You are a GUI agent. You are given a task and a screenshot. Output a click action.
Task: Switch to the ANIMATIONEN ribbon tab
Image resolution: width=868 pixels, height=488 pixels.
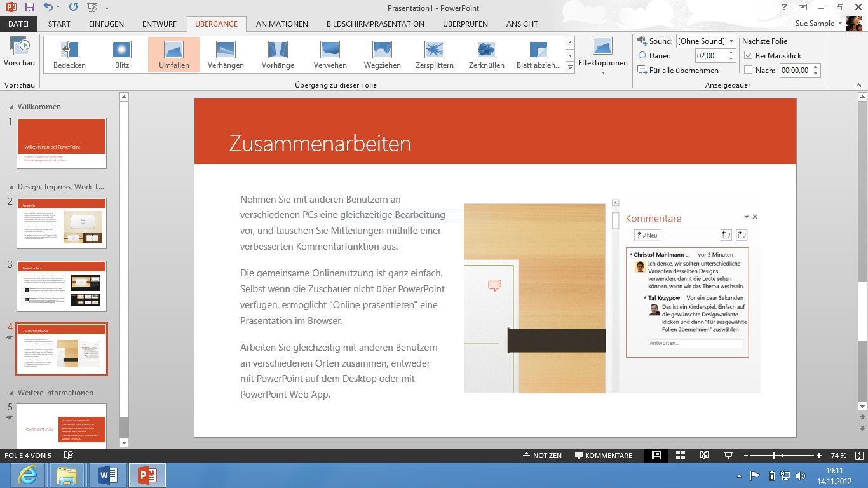[281, 24]
